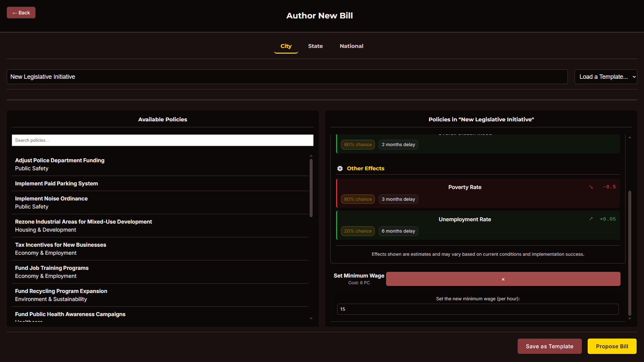Open the Load a Template dropdown
The width and height of the screenshot is (644, 362).
pyautogui.click(x=605, y=77)
